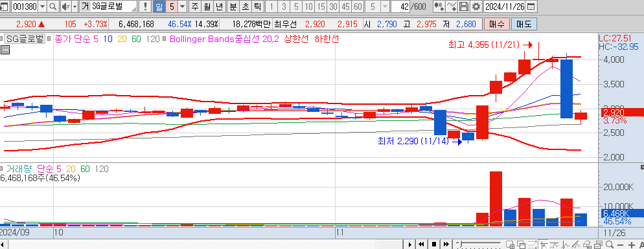This screenshot has height=249, width=644.
Task: Click the magnifier zoom icon in bottom toolbar
Action: 610,244
